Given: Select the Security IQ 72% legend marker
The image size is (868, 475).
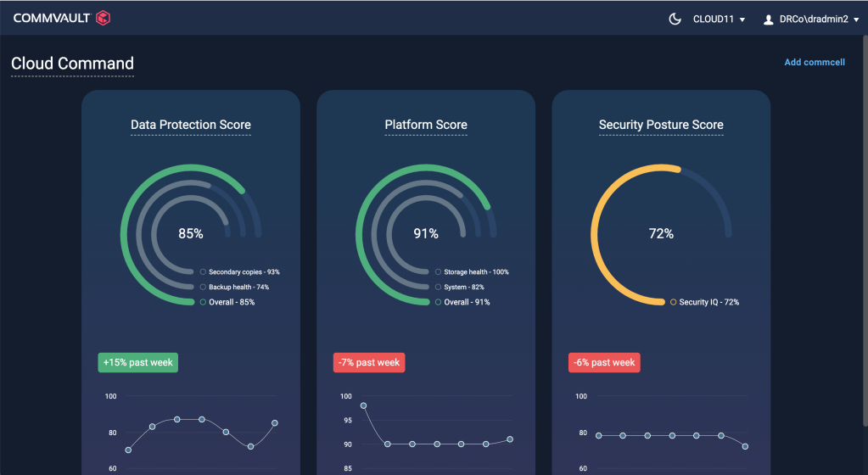Looking at the screenshot, I should pyautogui.click(x=673, y=302).
